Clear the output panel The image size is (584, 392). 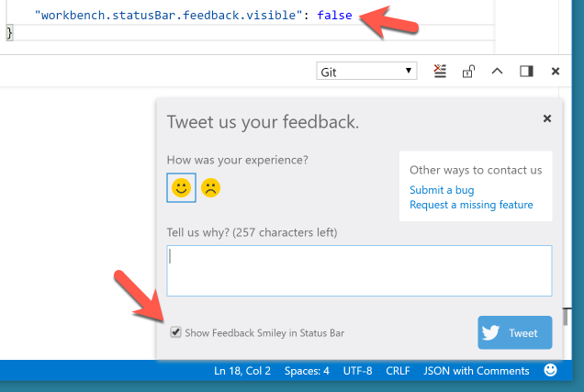pos(440,71)
